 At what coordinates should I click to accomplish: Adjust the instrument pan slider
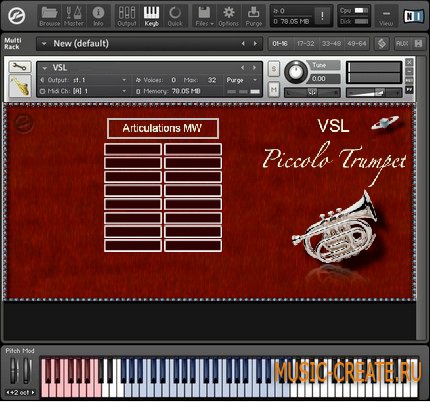click(312, 92)
